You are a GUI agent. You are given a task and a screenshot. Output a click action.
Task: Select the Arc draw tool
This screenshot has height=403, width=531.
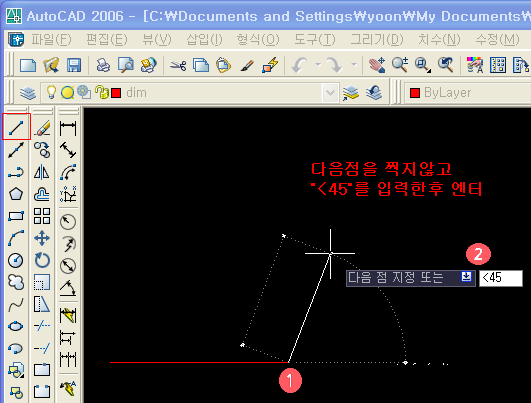16,238
